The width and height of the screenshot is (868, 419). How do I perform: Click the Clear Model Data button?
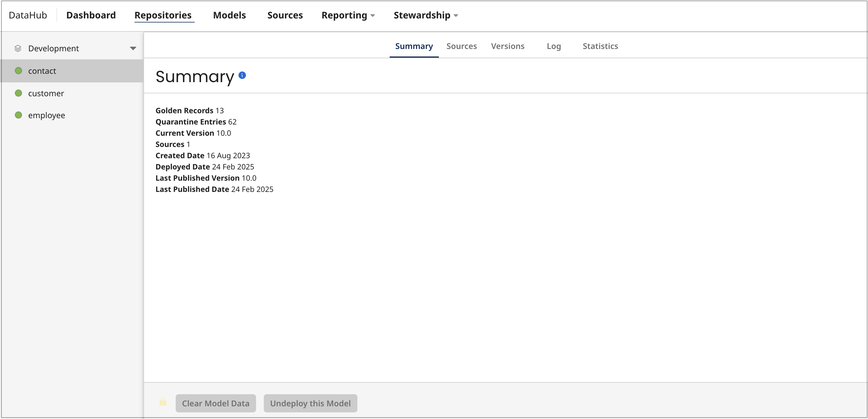coord(216,403)
